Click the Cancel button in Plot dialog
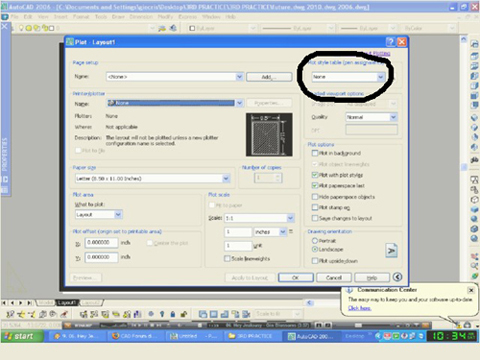 (334, 277)
